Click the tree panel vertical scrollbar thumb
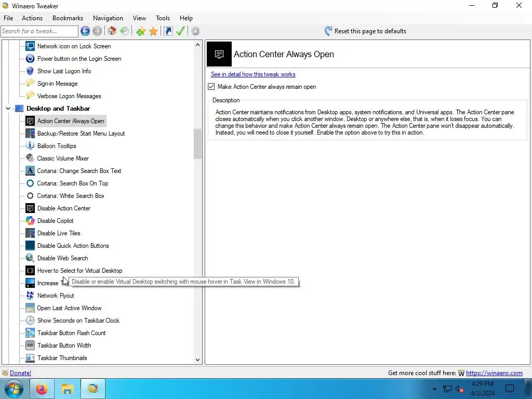This screenshot has height=399, width=532. 198,144
